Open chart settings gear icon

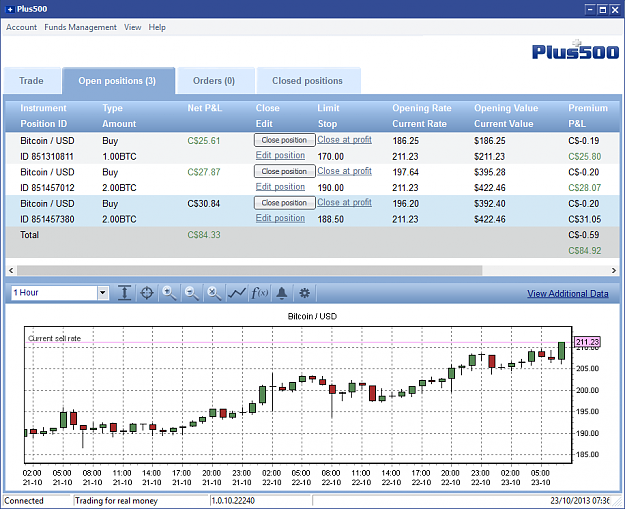tap(305, 293)
